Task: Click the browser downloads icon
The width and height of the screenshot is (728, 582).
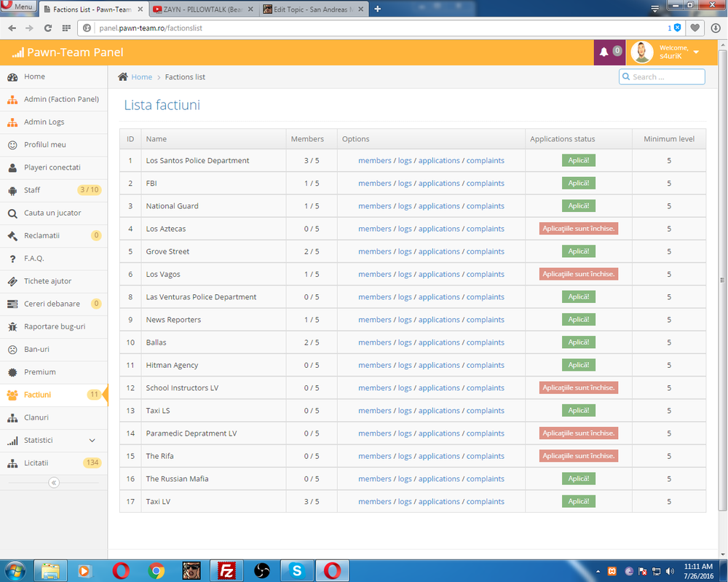Action: [716, 28]
